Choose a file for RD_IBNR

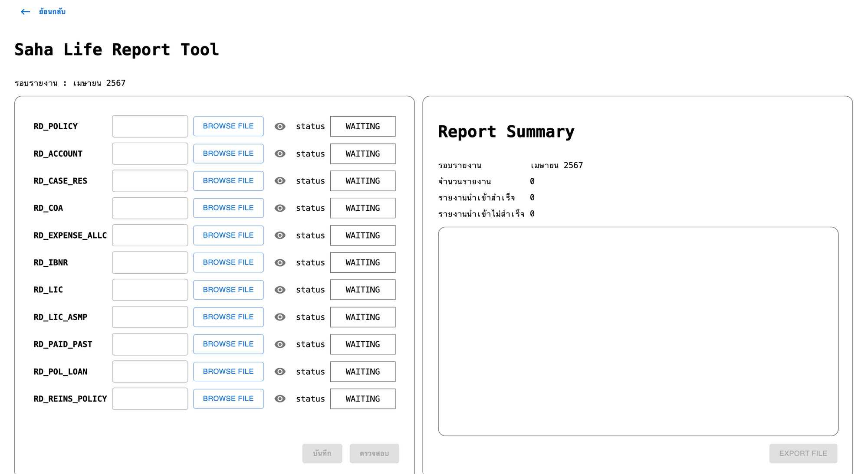[228, 262]
